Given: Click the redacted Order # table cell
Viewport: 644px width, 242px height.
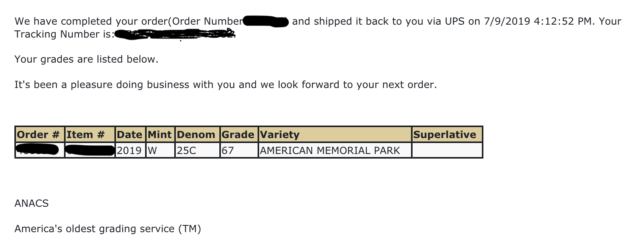Looking at the screenshot, I should [x=38, y=150].
